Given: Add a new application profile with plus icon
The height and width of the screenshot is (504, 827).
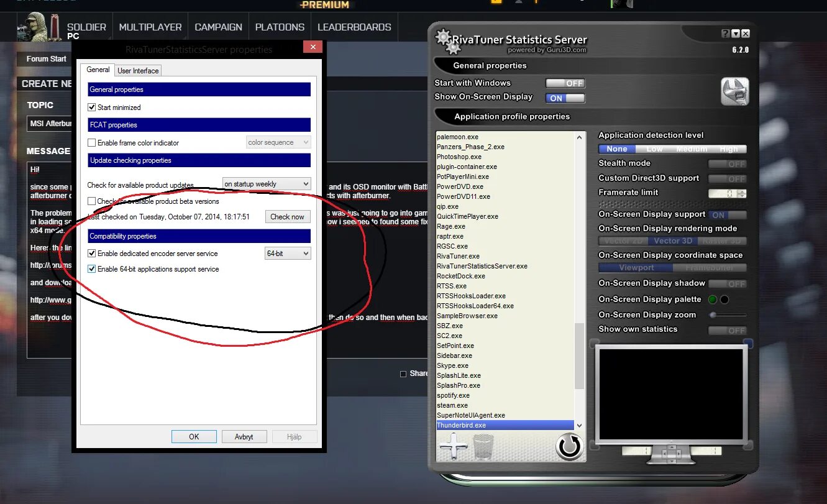Looking at the screenshot, I should tap(453, 446).
